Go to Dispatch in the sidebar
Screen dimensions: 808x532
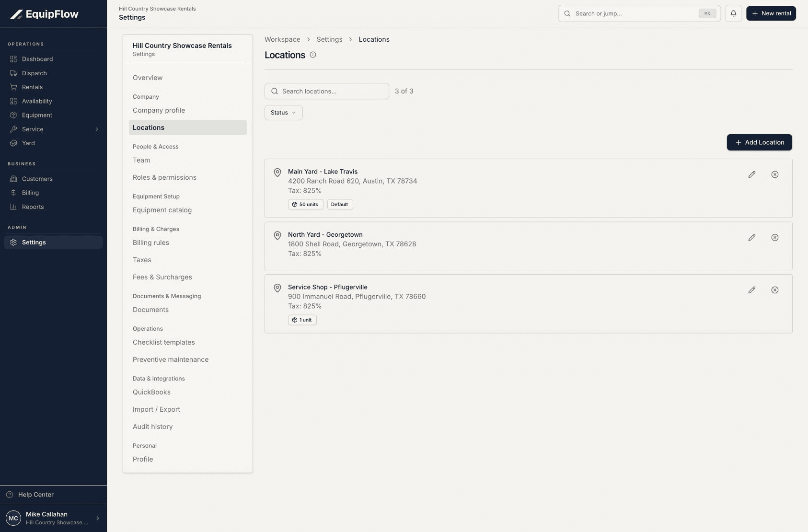tap(53, 73)
